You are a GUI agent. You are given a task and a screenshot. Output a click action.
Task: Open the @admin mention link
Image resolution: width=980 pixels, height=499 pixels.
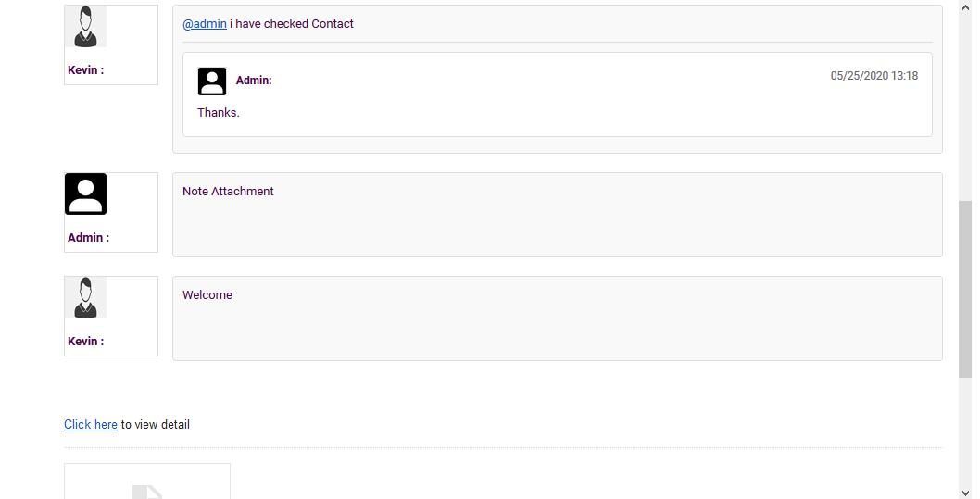point(205,24)
